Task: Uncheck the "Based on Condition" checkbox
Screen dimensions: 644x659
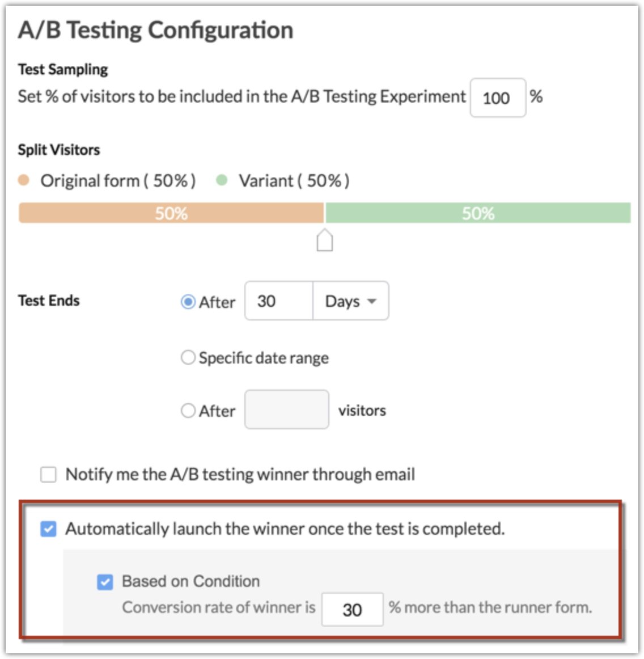Action: 105,582
